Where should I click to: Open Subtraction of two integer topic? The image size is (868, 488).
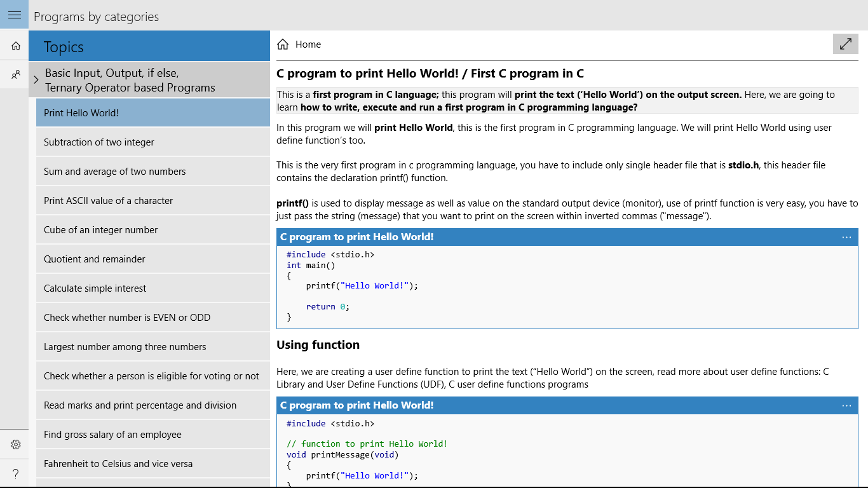tap(153, 142)
